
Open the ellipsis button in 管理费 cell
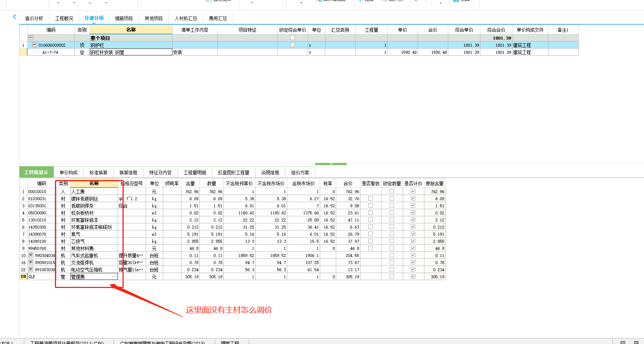[x=114, y=277]
